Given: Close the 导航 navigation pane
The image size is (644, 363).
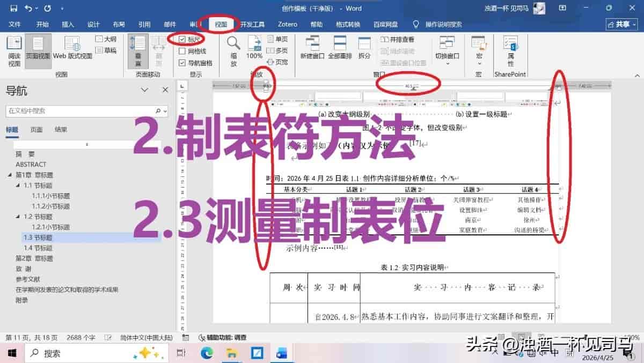Looking at the screenshot, I should [165, 90].
